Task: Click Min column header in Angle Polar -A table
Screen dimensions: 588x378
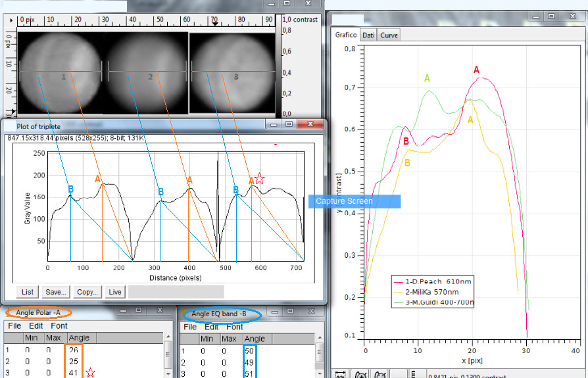Action: pyautogui.click(x=34, y=337)
